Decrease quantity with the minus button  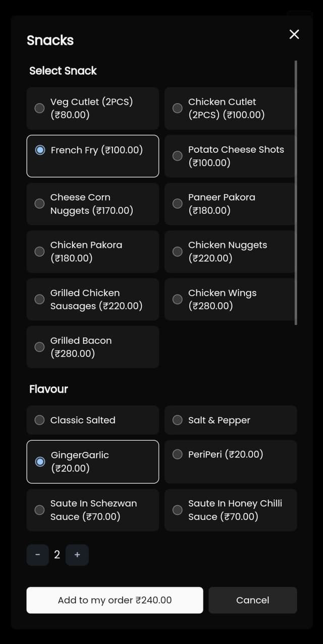38,555
